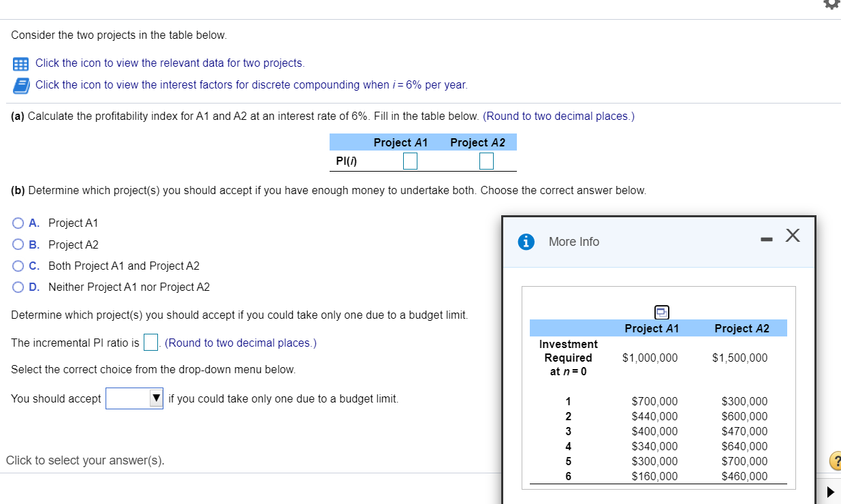Close the More Info popup

point(792,236)
